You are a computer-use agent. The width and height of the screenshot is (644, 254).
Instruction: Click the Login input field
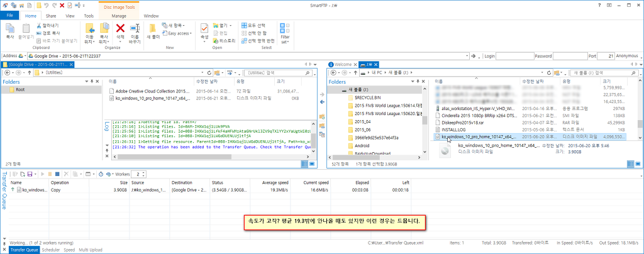click(x=514, y=56)
